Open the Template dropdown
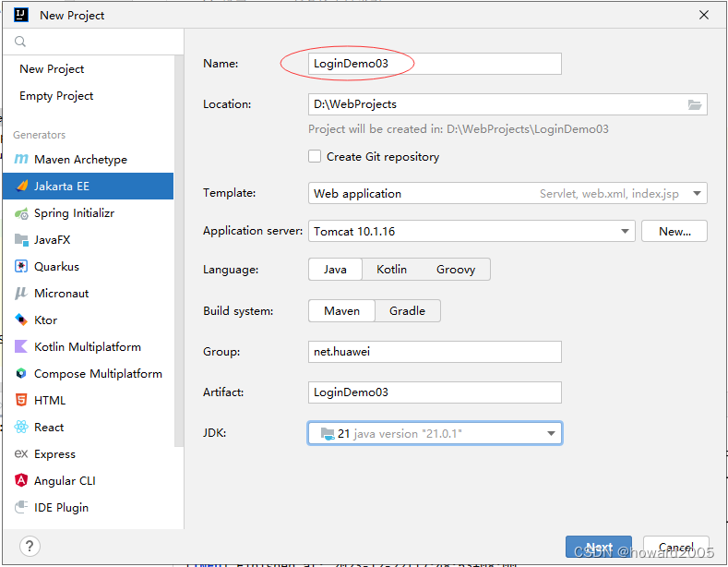Screen dimensions: 728x567 pyautogui.click(x=507, y=193)
